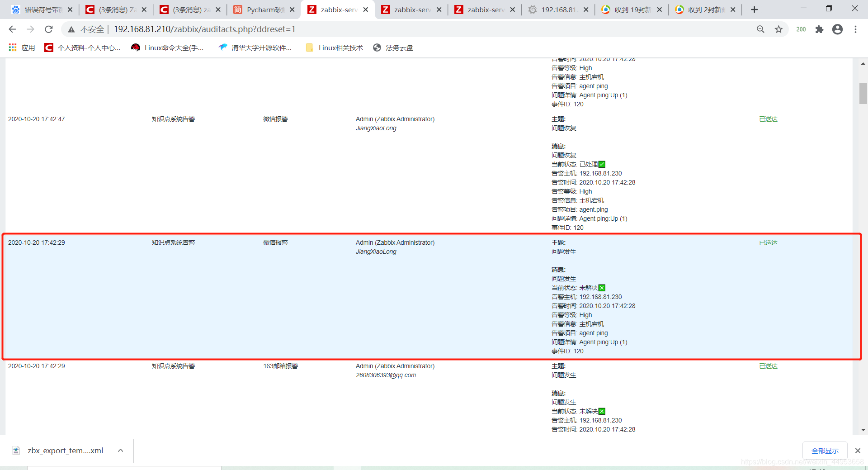Switch to the first (3条消息) Za tab
This screenshot has width=868, height=470.
pyautogui.click(x=116, y=9)
